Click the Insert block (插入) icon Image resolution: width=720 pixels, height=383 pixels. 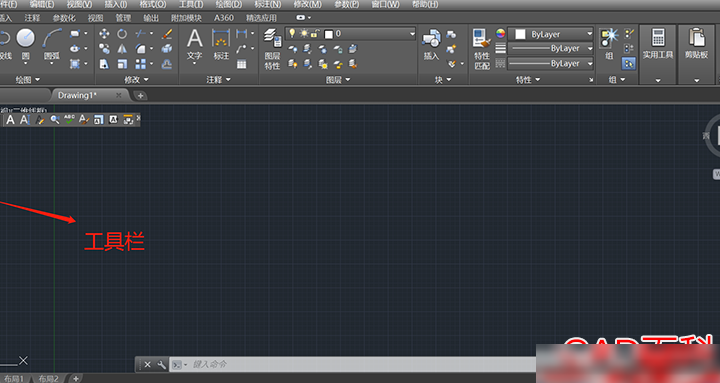point(431,45)
